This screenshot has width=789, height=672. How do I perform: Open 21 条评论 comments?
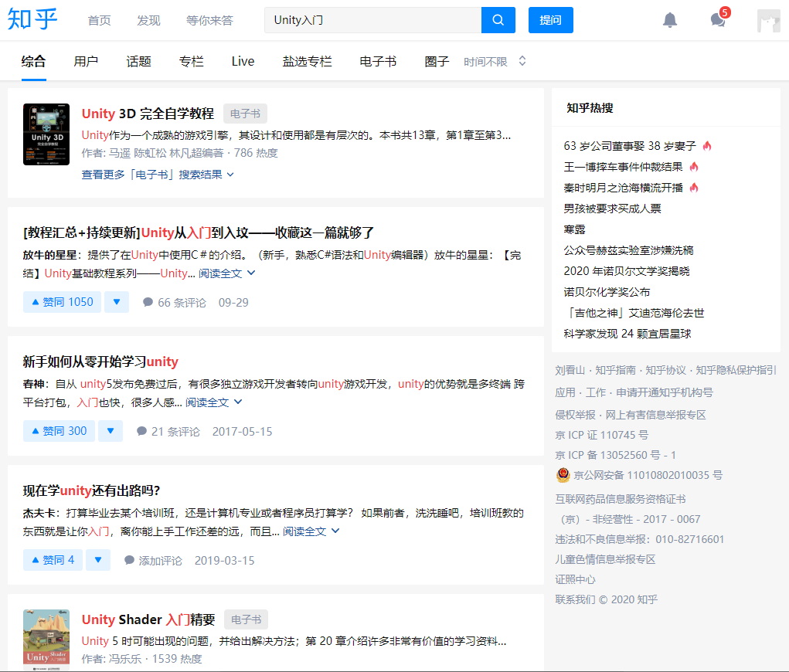168,432
